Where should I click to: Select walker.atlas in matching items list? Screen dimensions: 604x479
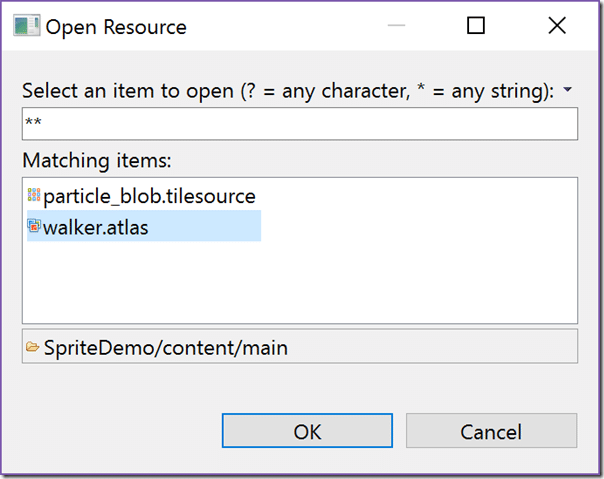tap(144, 226)
